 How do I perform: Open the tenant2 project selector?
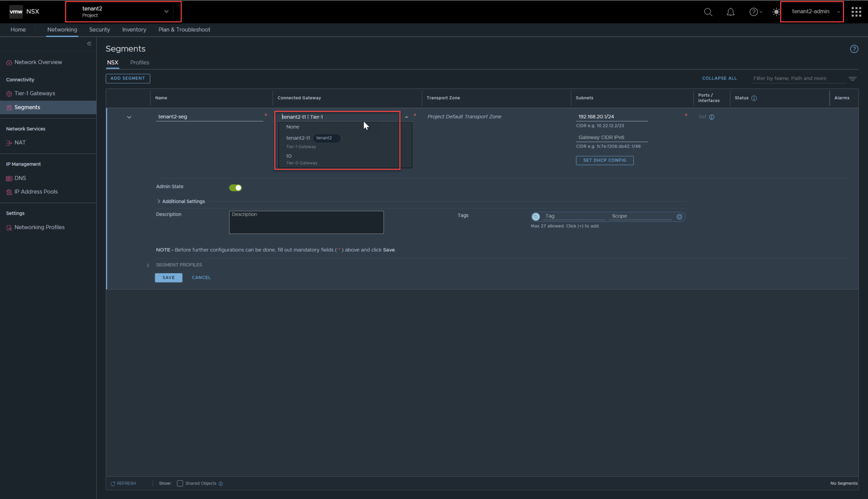coord(123,11)
